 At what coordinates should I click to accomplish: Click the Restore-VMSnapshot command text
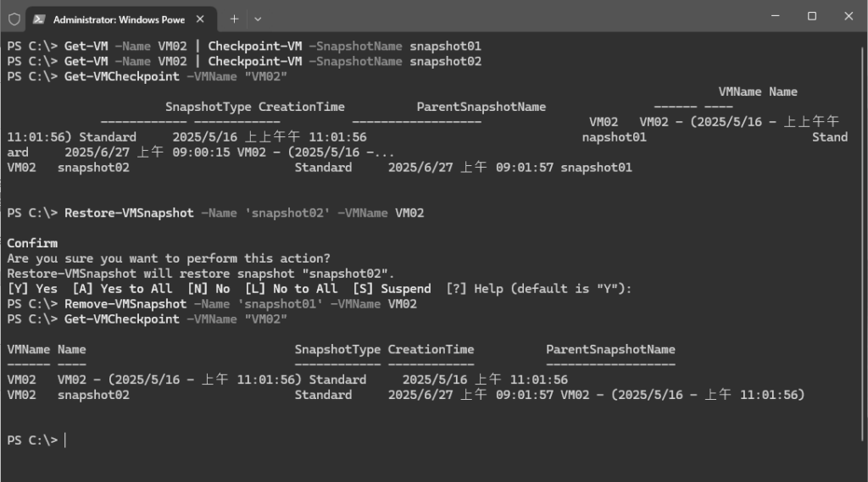click(x=129, y=213)
